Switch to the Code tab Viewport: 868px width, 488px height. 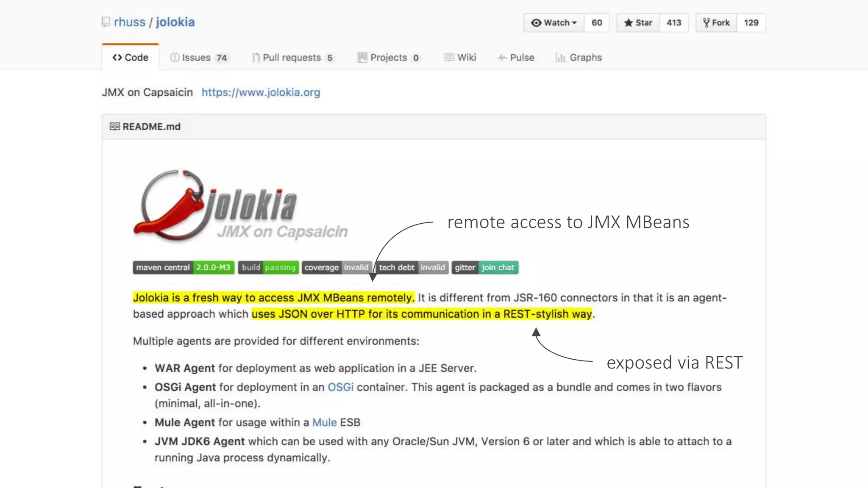point(131,58)
